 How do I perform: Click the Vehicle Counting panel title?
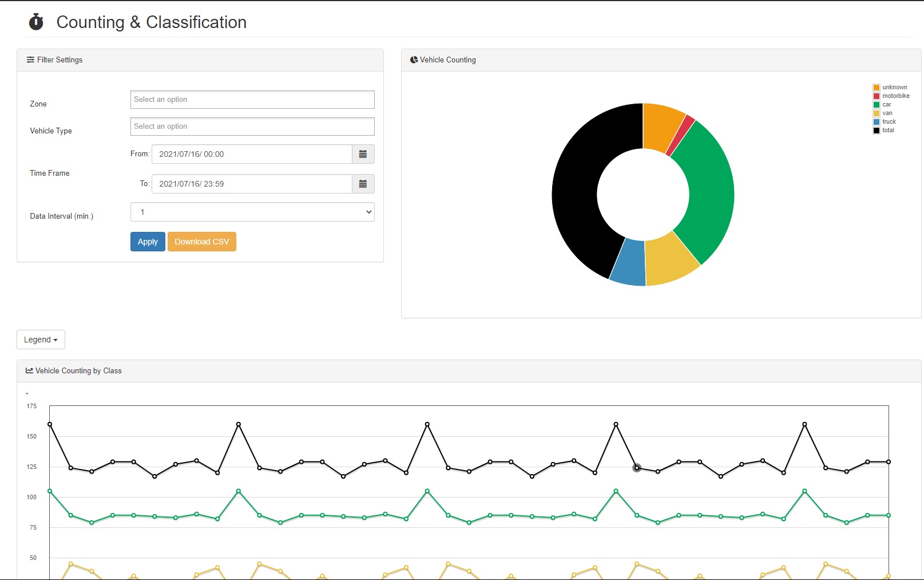point(448,60)
